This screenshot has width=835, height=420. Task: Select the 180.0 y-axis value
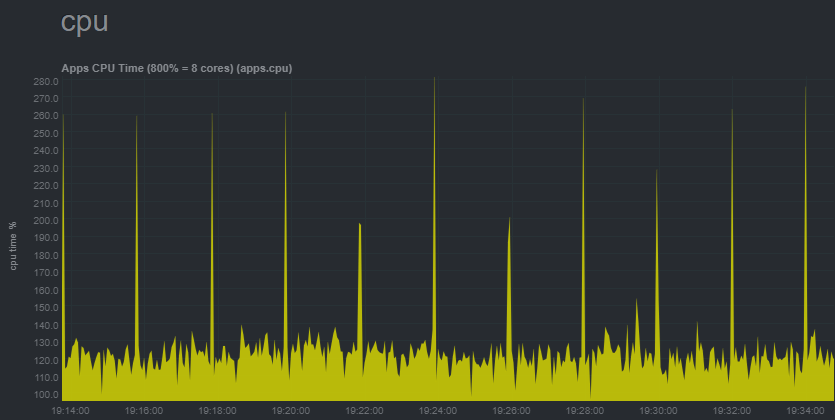pyautogui.click(x=45, y=255)
